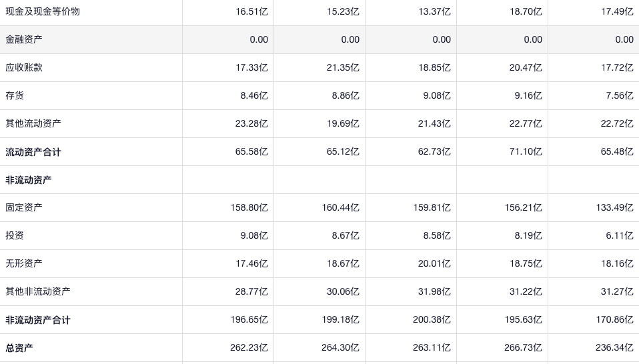Select the 21.35亿 accounts receivable cell
This screenshot has width=639, height=364.
(x=343, y=67)
